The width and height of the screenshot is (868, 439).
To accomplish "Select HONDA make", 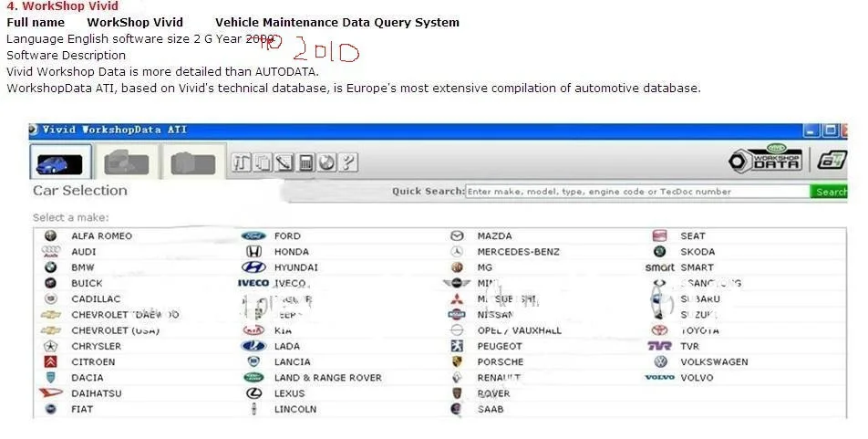I will (292, 252).
